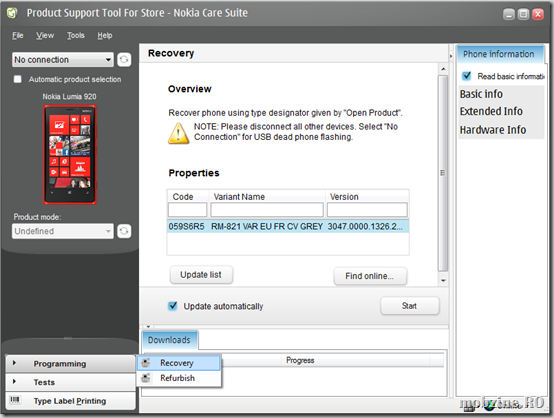Open the Product mode Undefined dropdown
This screenshot has height=418, width=554.
click(x=63, y=231)
